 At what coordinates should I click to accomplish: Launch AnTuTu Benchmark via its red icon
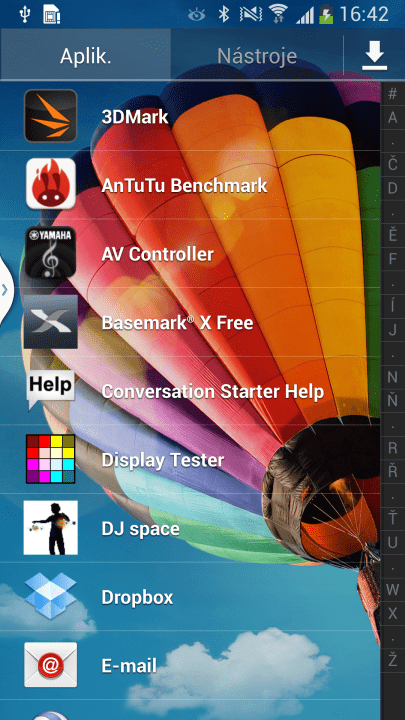(x=51, y=184)
